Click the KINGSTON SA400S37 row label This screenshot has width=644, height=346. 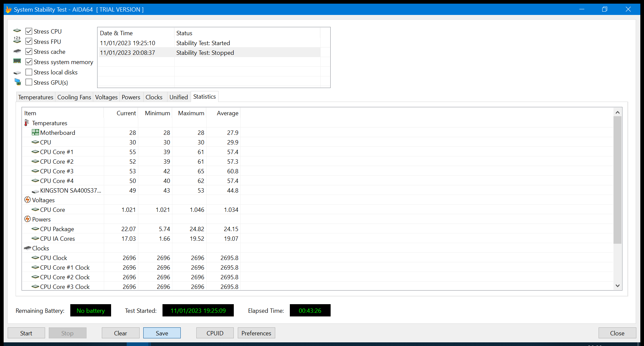click(71, 191)
